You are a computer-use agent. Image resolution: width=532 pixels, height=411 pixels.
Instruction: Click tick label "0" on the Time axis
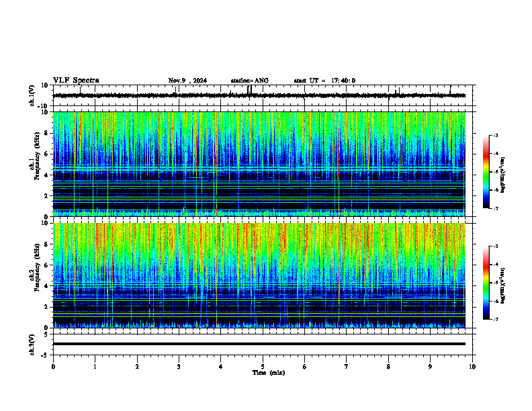tap(53, 367)
